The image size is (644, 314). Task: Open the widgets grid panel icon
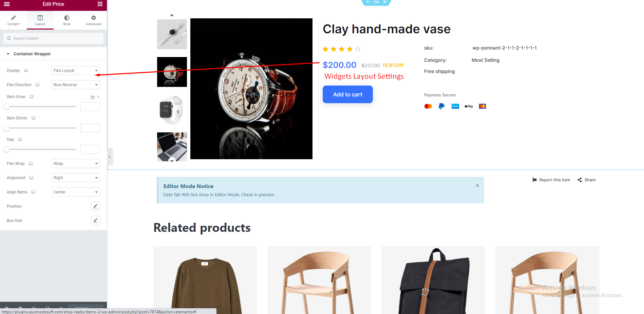click(x=100, y=4)
